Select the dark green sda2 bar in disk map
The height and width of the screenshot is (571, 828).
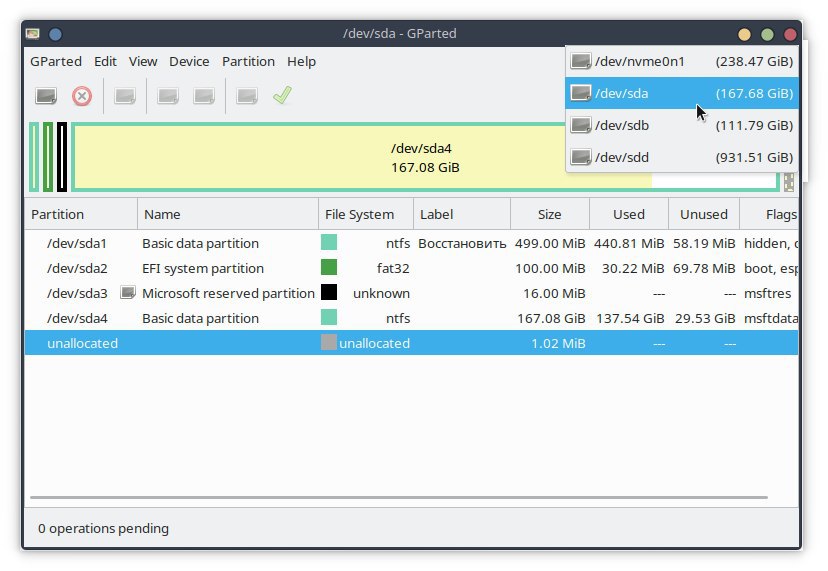click(48, 157)
